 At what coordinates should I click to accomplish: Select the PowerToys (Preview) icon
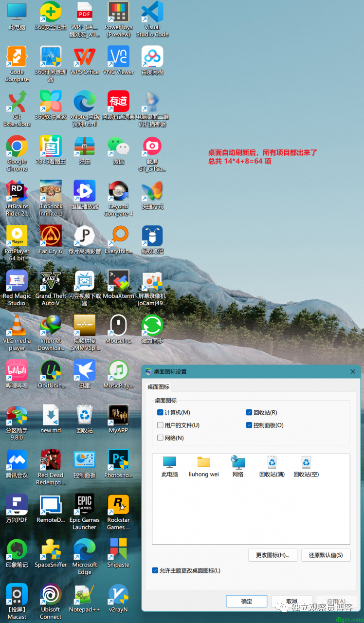(x=118, y=19)
